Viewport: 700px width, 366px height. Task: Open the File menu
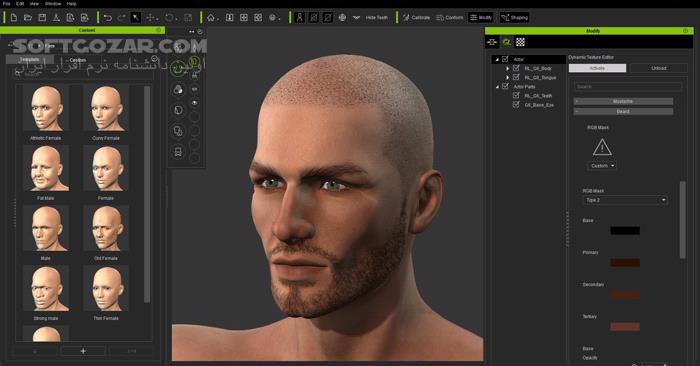click(x=7, y=4)
